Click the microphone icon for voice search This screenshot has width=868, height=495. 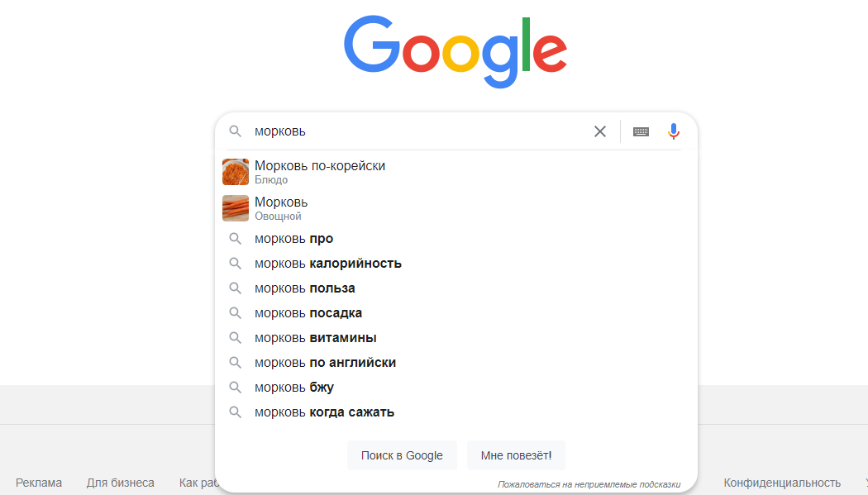pyautogui.click(x=673, y=131)
